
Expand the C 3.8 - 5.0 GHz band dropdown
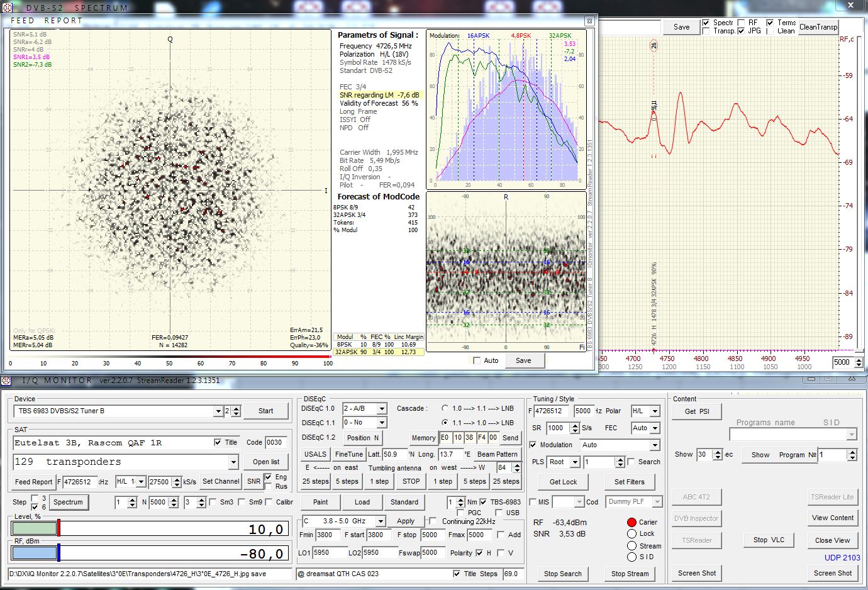pyautogui.click(x=381, y=521)
